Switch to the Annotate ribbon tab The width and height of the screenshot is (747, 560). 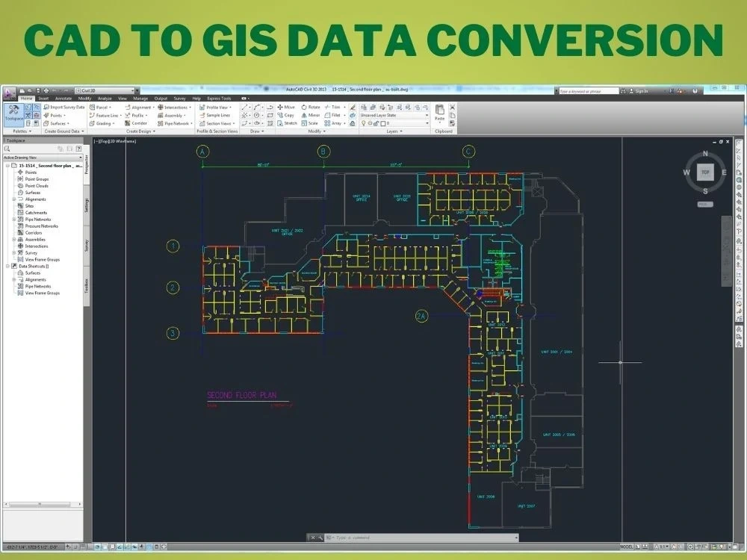[63, 99]
